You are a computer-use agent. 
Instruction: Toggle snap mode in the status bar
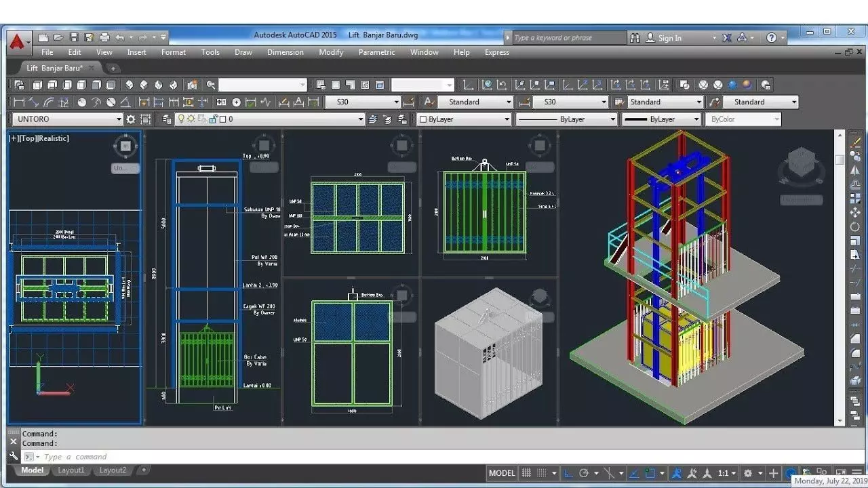tap(542, 473)
